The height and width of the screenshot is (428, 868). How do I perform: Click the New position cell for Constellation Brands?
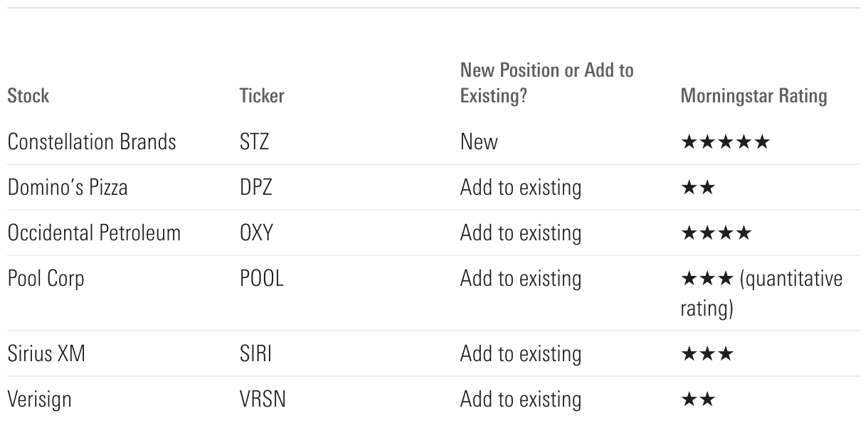click(x=479, y=142)
